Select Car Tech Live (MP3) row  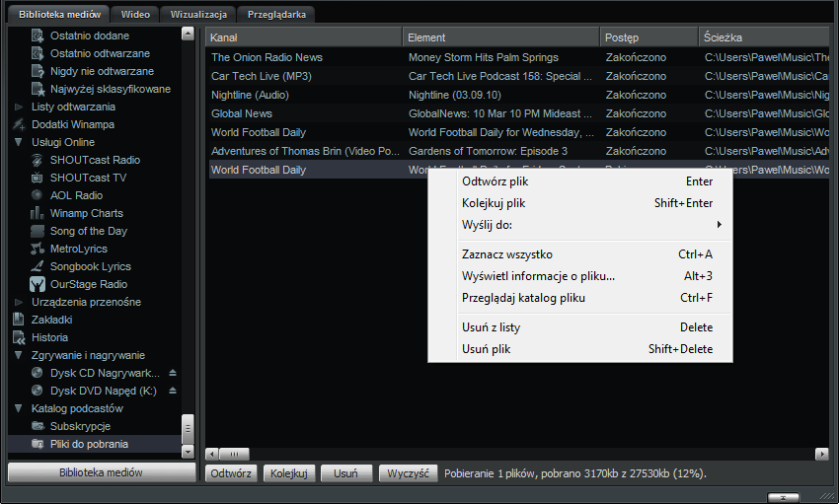519,76
